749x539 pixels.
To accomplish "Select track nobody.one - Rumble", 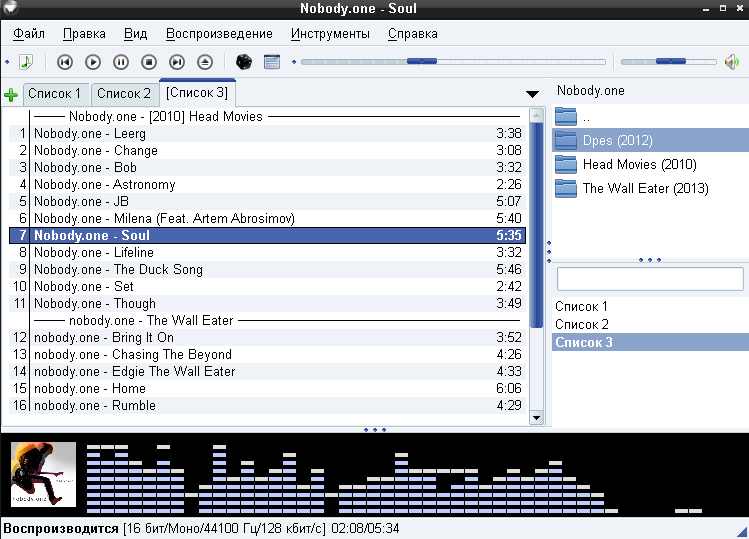I will pos(268,405).
